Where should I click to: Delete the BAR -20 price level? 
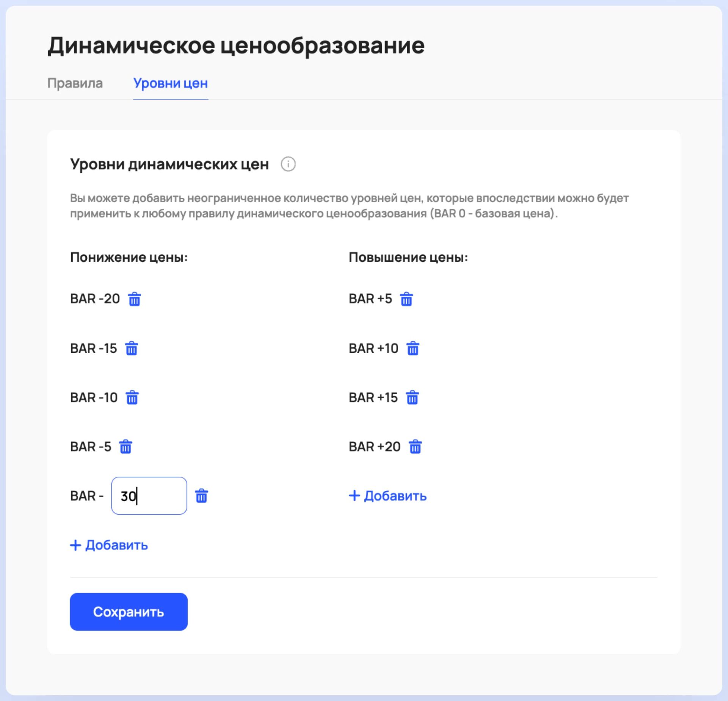point(134,299)
